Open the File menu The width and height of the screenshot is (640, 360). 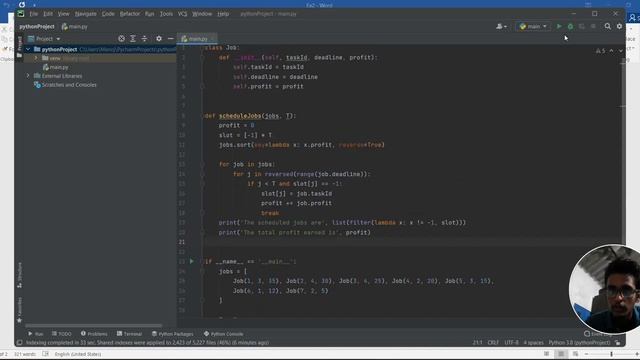[x=33, y=14]
